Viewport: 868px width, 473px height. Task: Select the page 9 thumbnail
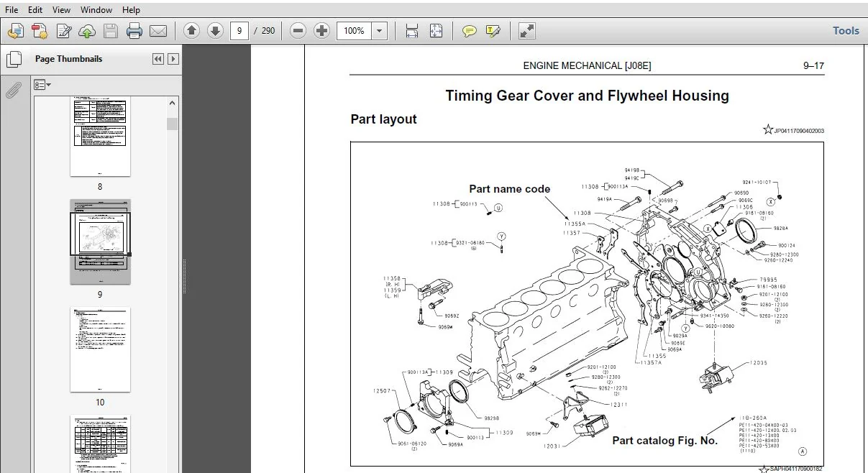[100, 242]
